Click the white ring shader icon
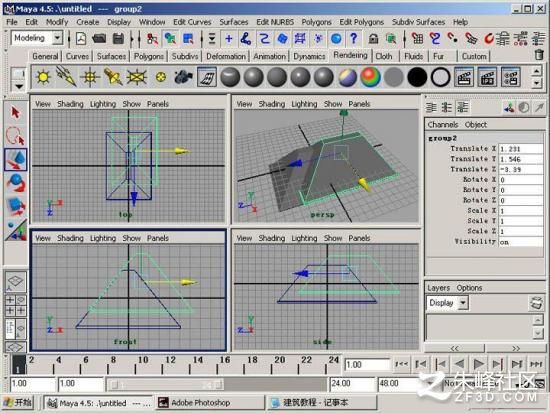 pyautogui.click(x=441, y=77)
